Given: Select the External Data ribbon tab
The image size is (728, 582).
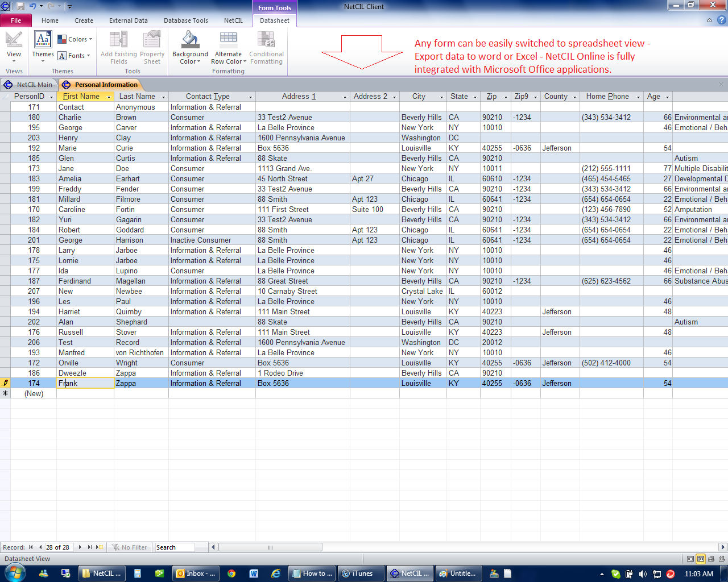Looking at the screenshot, I should tap(129, 20).
